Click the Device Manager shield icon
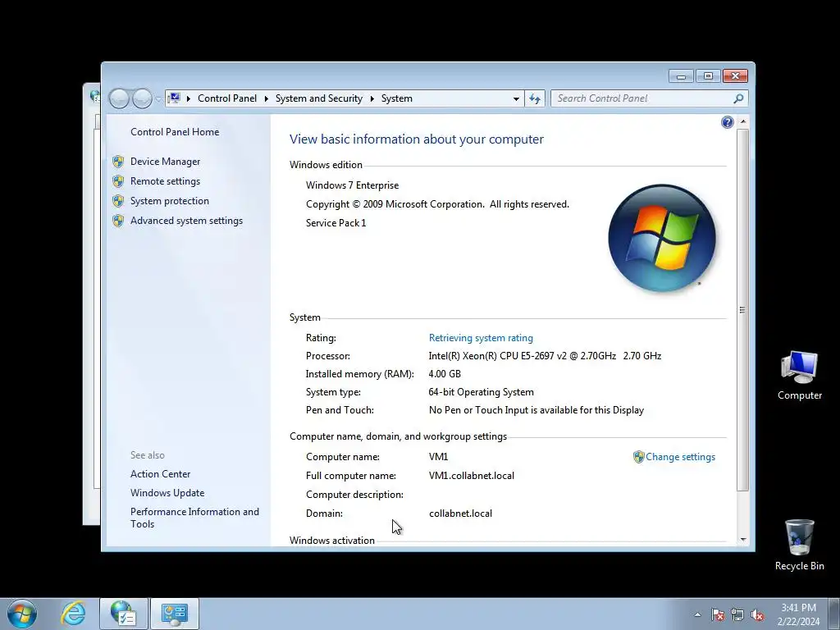This screenshot has height=630, width=840. 118,162
